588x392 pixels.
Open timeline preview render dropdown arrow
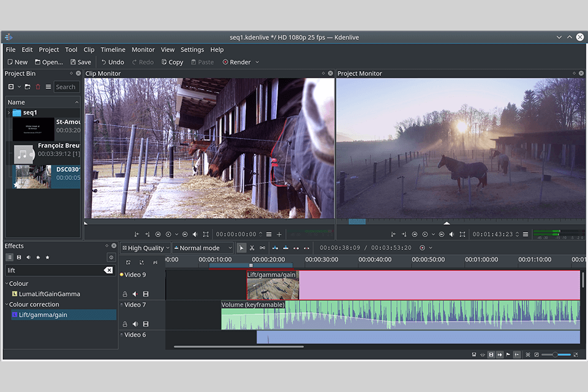point(431,248)
